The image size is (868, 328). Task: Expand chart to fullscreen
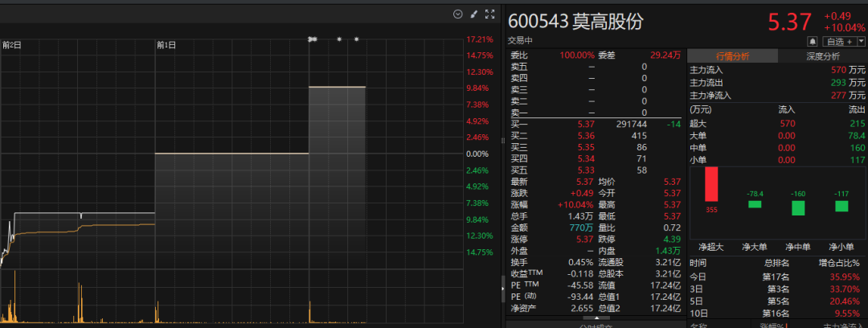tap(490, 14)
